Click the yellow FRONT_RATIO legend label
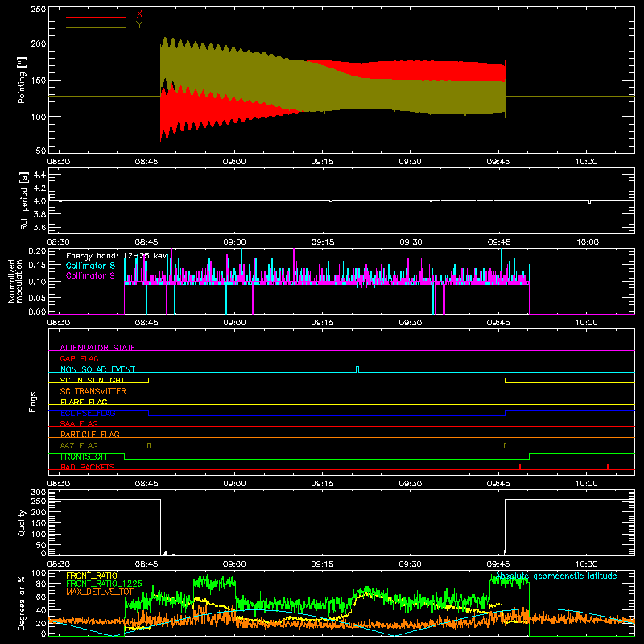The image size is (644, 644). tap(92, 576)
